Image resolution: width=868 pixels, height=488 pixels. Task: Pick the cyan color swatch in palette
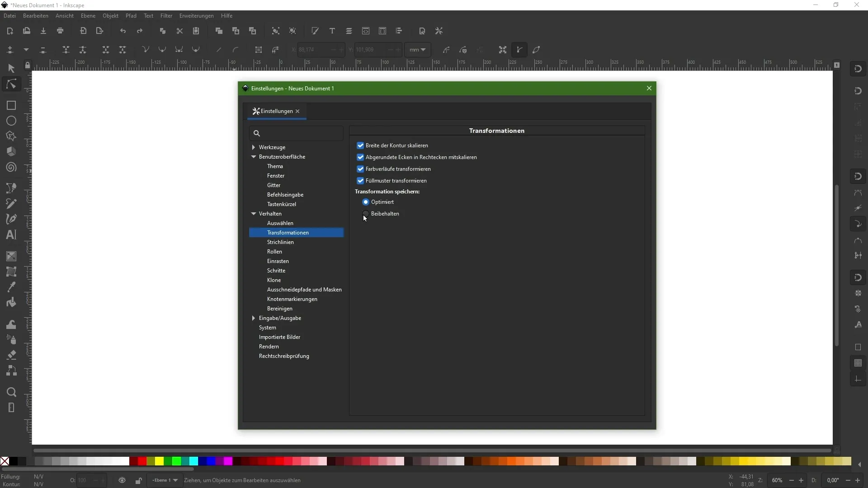coord(194,461)
